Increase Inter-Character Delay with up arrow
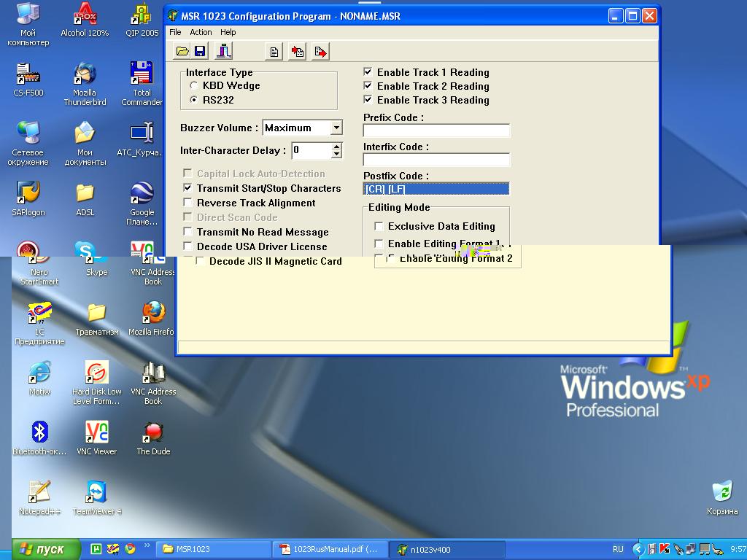The width and height of the screenshot is (747, 560). point(337,146)
